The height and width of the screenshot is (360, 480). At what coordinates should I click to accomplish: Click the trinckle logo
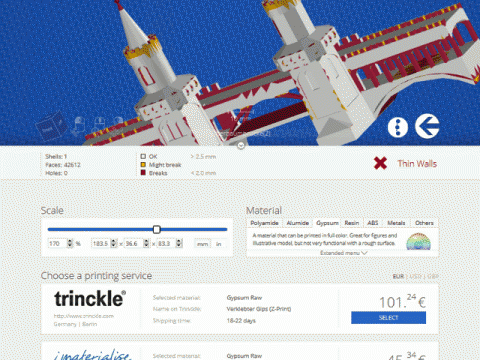[90, 298]
